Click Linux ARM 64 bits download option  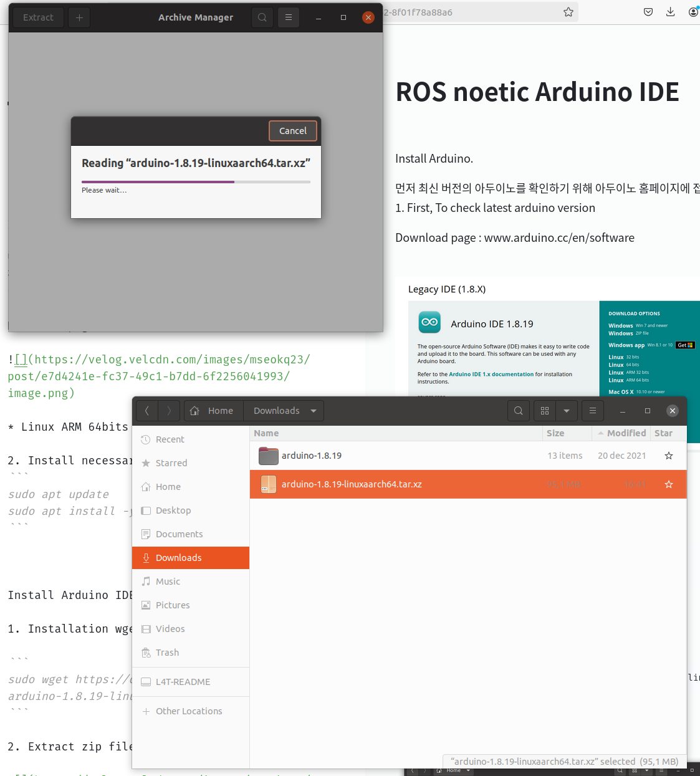[628, 380]
